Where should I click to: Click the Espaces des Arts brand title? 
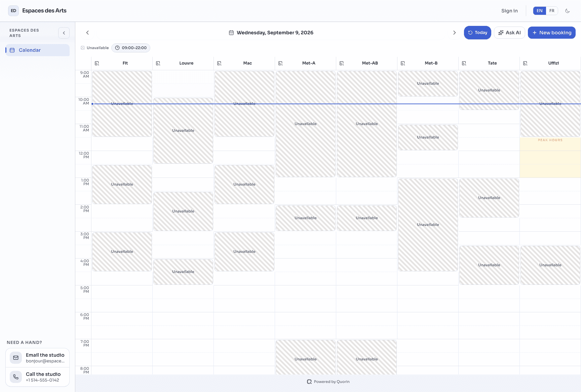(44, 11)
